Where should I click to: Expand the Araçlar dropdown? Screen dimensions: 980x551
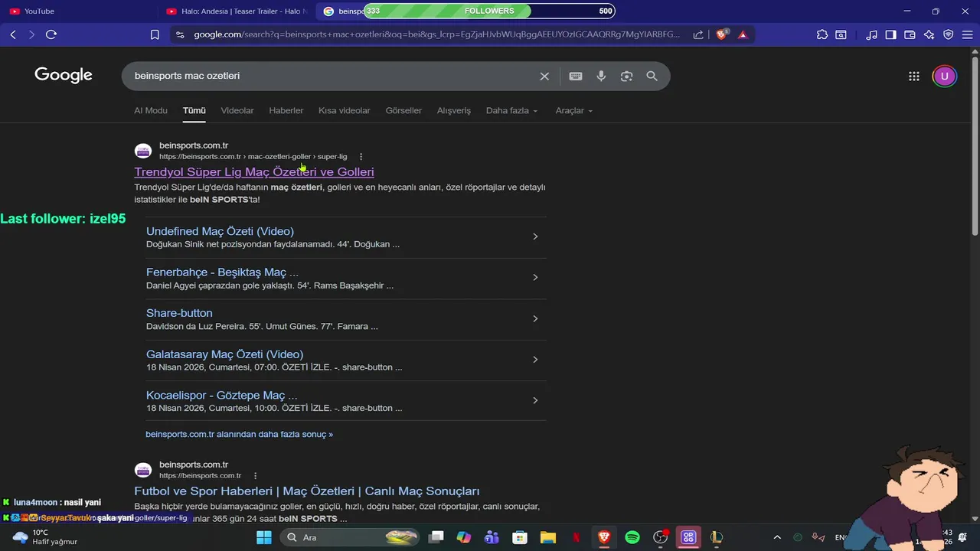click(x=574, y=110)
